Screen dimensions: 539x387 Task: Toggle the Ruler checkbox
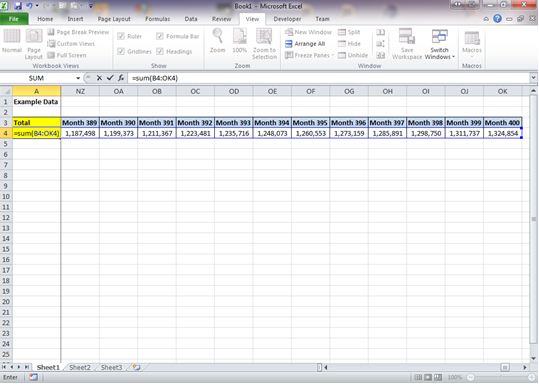click(x=130, y=36)
